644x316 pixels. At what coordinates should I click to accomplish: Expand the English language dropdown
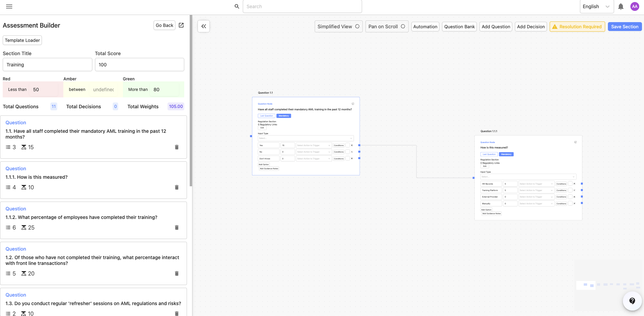(x=596, y=6)
